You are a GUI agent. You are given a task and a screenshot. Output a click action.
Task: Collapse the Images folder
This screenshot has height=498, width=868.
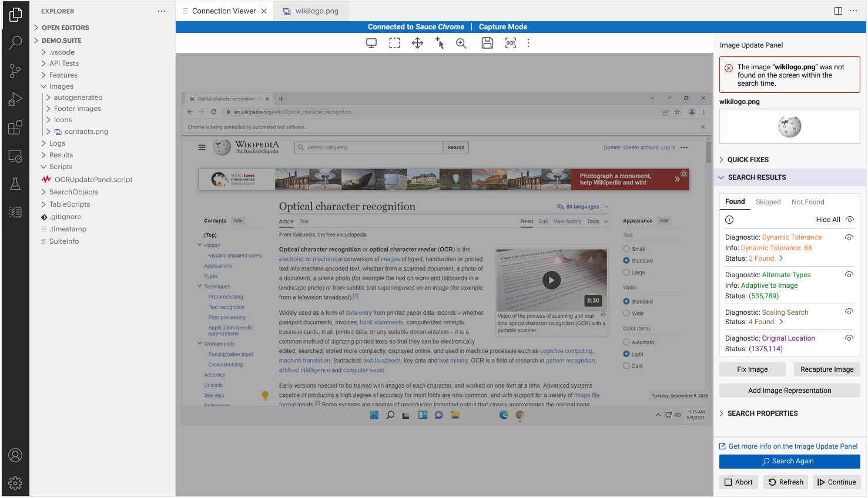click(x=61, y=86)
